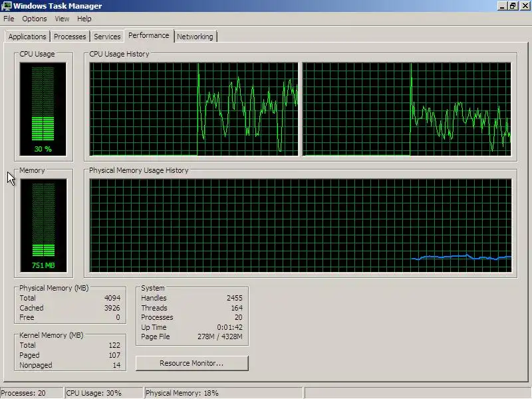This screenshot has width=532, height=399.
Task: Click status bar entry CPU Usage: 30%
Action: pos(104,393)
